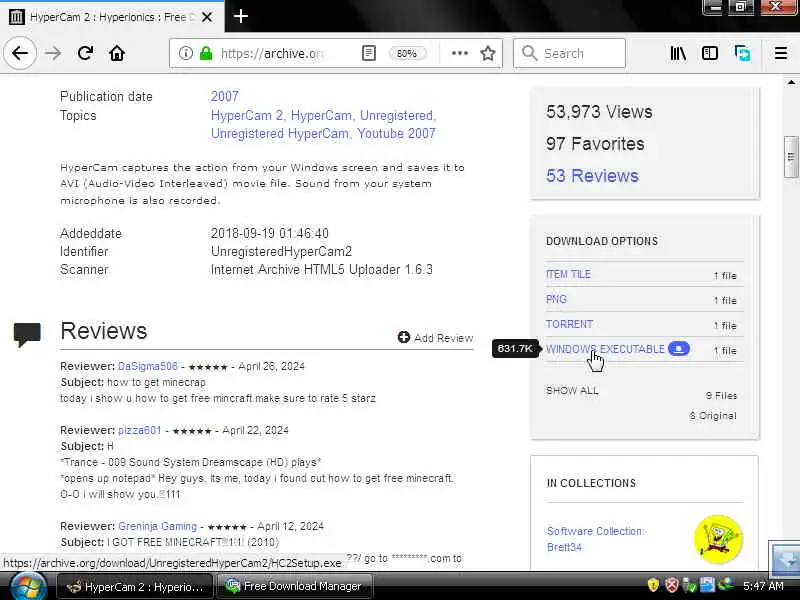Click the UnregisteredHyperCam2 identifier value

pos(281,252)
